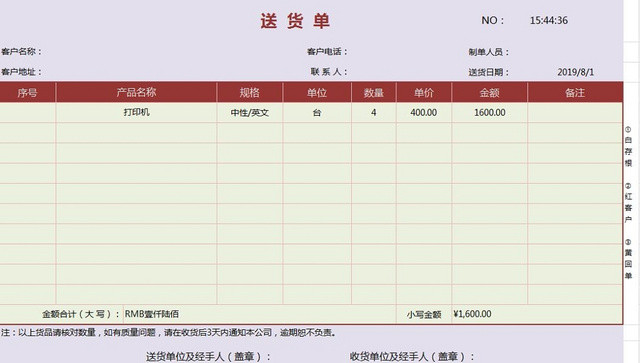Click the NO： label cell
The image size is (640, 363).
493,20
